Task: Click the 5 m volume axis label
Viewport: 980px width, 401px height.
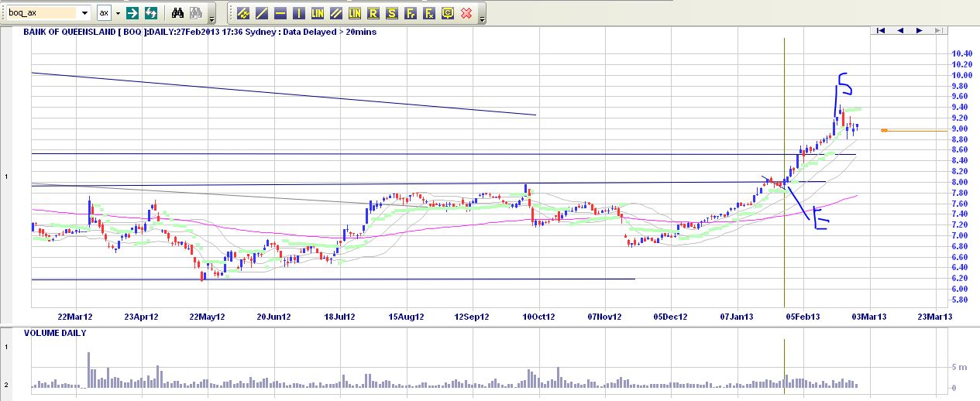Action: (959, 367)
